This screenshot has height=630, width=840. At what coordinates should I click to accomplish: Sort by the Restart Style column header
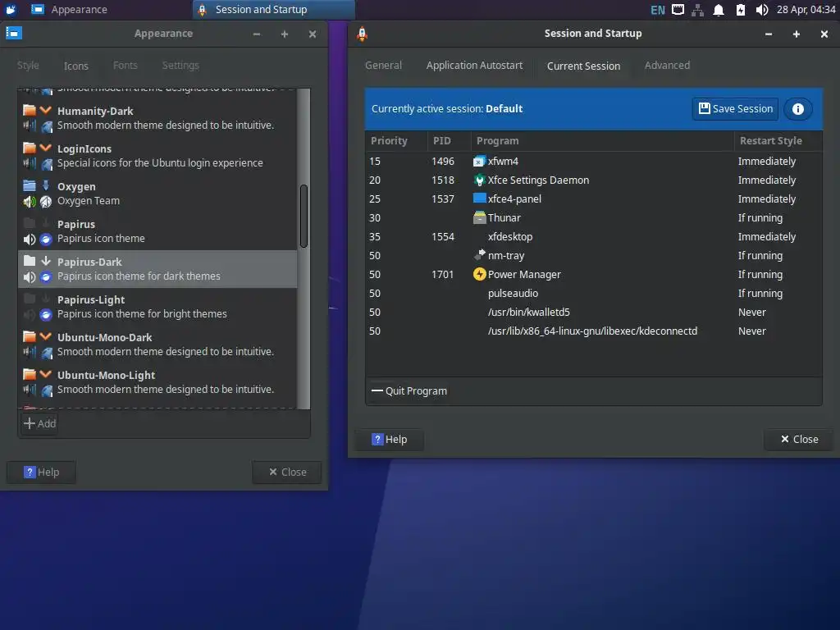coord(777,141)
